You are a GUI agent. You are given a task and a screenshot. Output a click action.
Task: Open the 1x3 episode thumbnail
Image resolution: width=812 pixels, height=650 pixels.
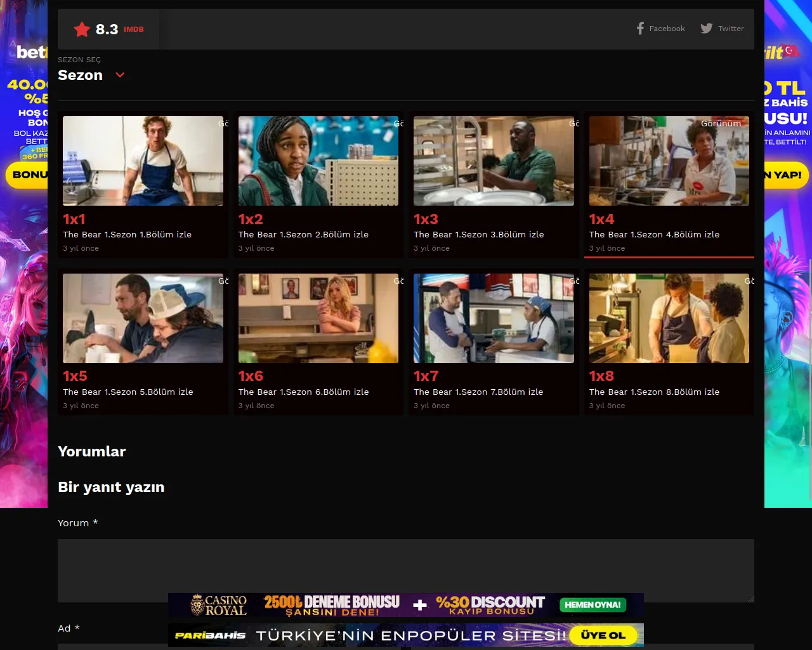[494, 161]
